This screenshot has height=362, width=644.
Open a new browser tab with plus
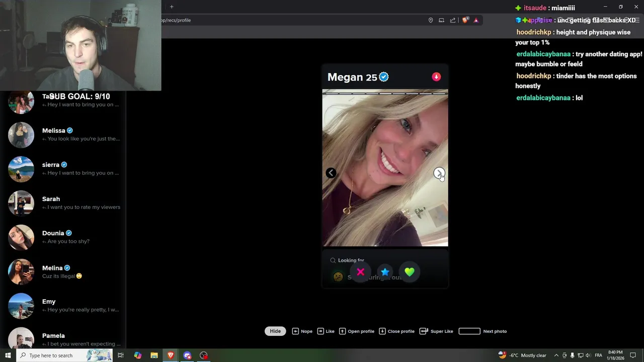click(x=172, y=7)
